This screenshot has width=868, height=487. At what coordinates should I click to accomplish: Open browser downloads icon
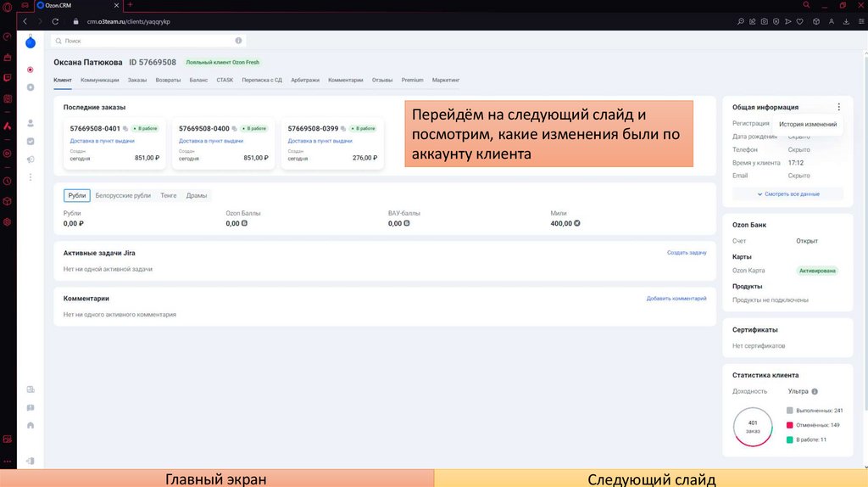[846, 21]
